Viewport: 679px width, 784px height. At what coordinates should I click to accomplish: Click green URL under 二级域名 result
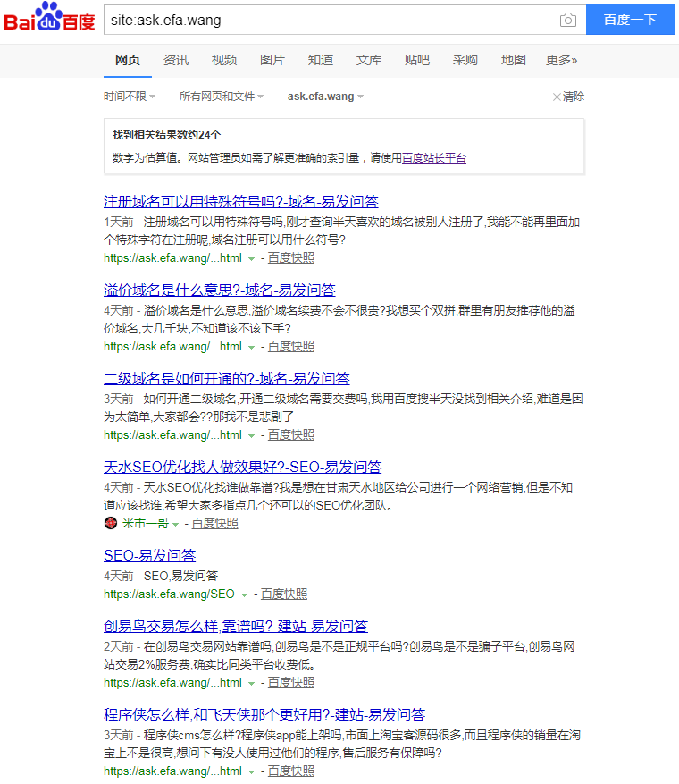pyautogui.click(x=172, y=435)
